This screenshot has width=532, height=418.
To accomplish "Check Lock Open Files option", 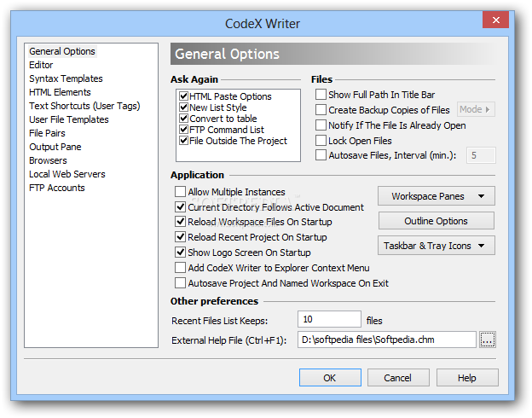I will (321, 140).
